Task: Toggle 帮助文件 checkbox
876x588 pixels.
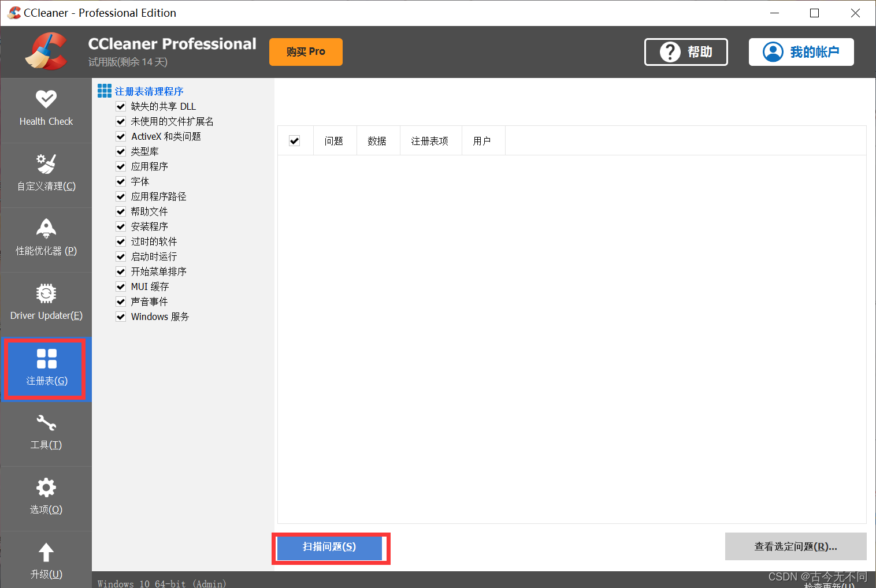Action: pyautogui.click(x=121, y=211)
